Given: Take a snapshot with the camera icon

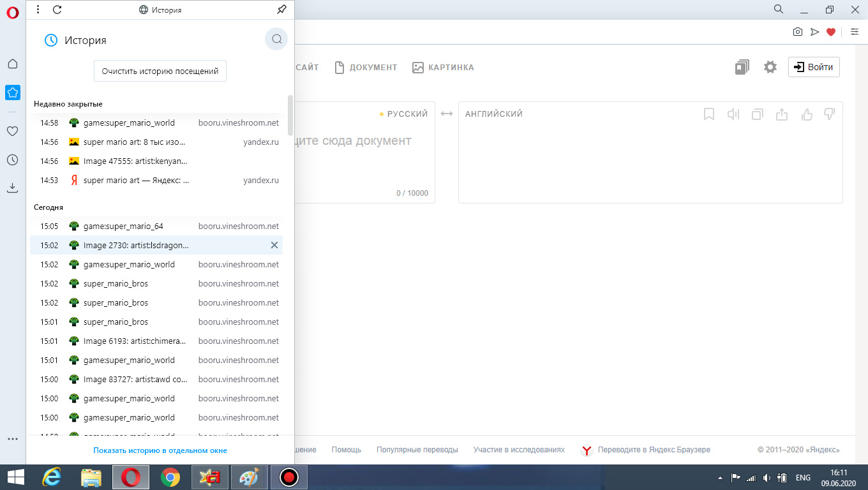Looking at the screenshot, I should (797, 32).
